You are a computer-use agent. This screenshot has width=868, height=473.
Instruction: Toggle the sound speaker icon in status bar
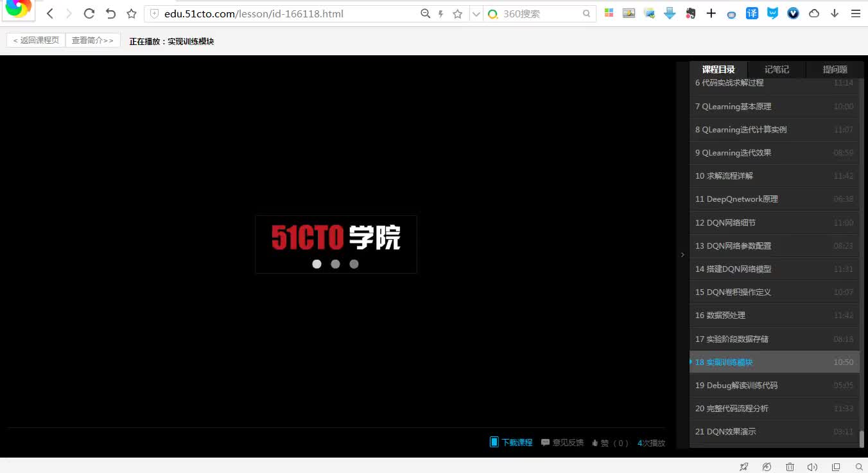(x=812, y=467)
